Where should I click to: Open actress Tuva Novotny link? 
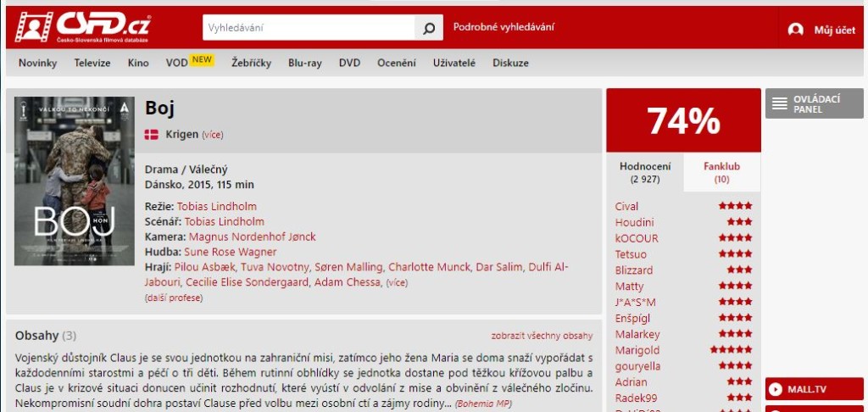click(275, 268)
